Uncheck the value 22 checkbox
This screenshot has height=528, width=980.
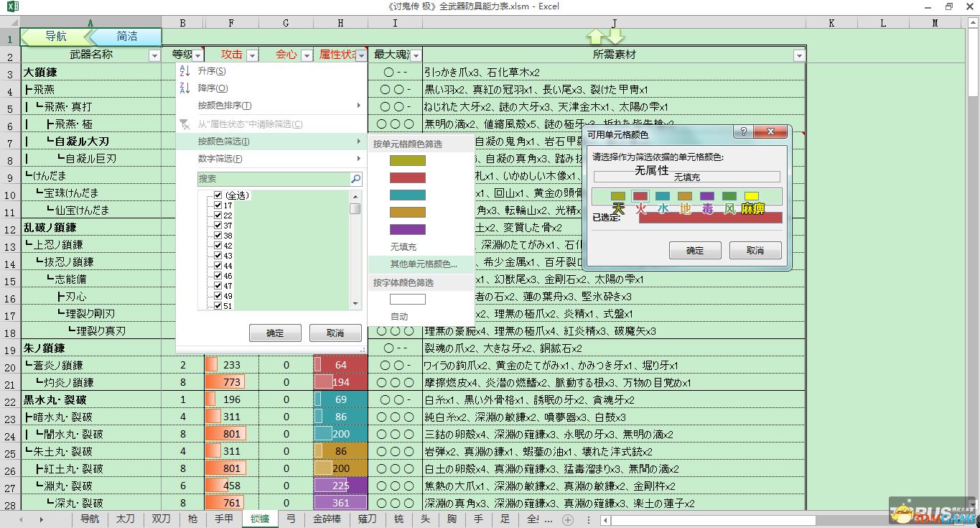coord(218,216)
